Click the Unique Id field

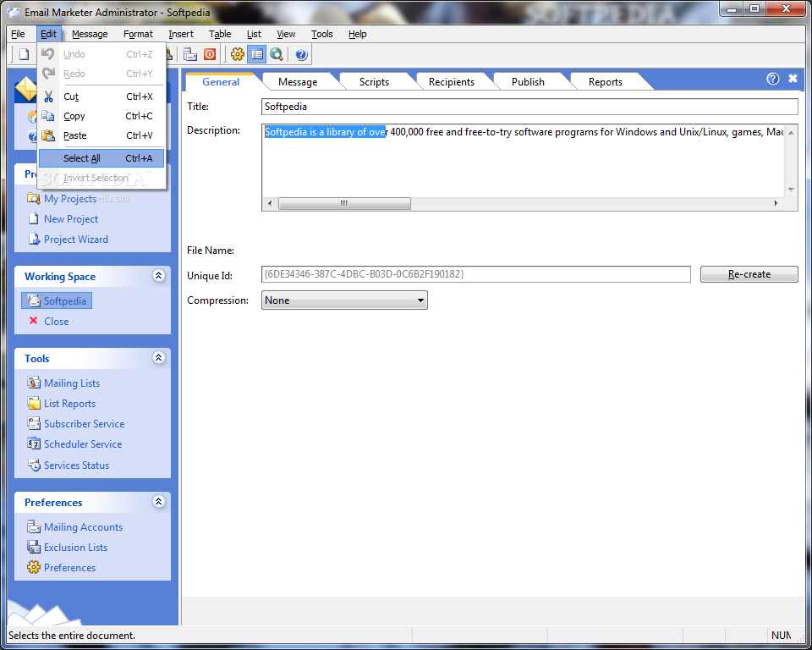tap(476, 274)
